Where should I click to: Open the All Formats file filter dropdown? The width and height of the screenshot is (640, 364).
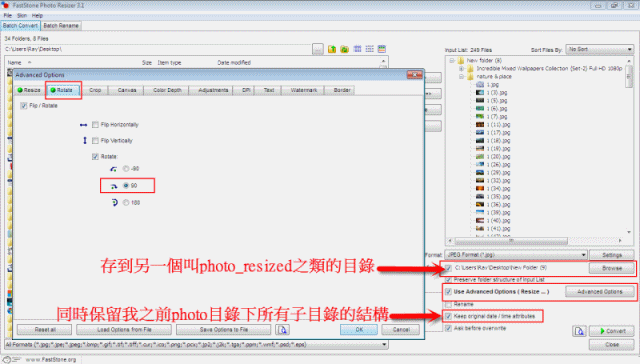tap(196, 345)
